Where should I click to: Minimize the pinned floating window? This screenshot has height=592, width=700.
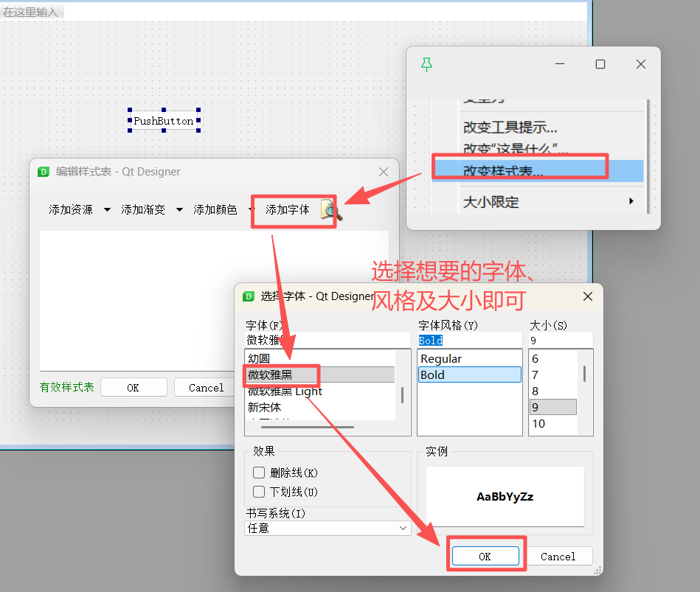click(560, 64)
